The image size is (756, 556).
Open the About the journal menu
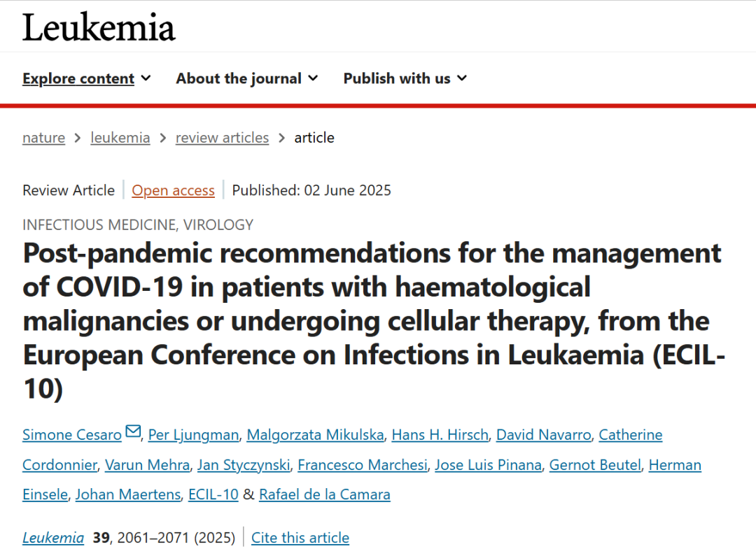[x=247, y=78]
